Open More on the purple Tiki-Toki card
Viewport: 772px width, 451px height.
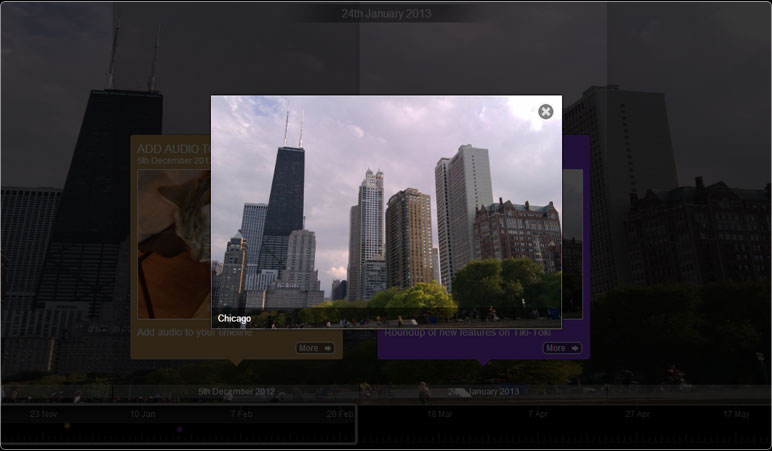(x=562, y=348)
